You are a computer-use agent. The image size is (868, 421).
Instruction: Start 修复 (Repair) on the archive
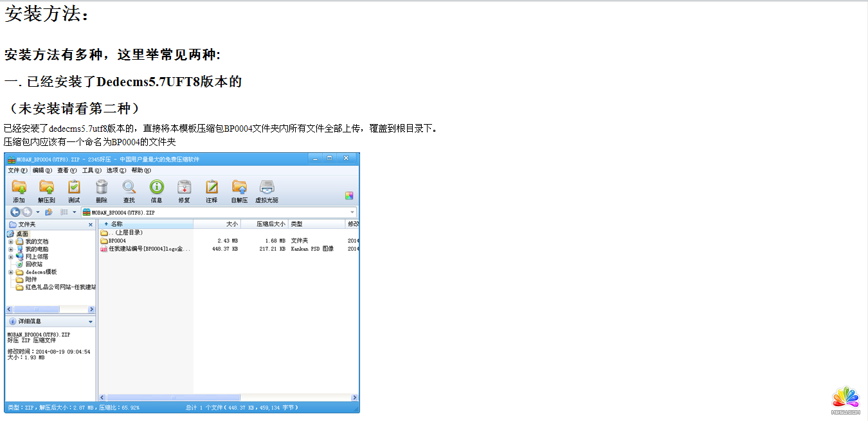click(185, 191)
